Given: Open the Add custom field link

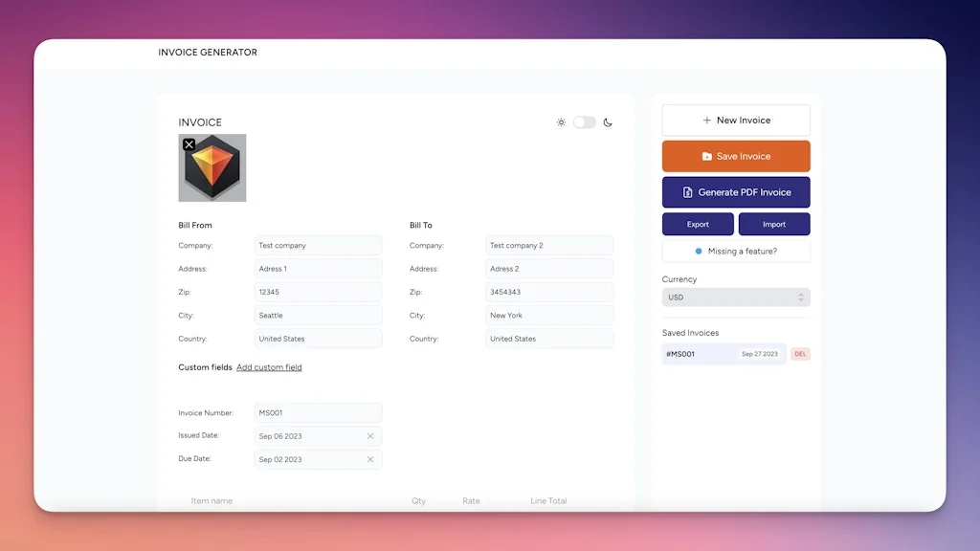Looking at the screenshot, I should [x=269, y=366].
